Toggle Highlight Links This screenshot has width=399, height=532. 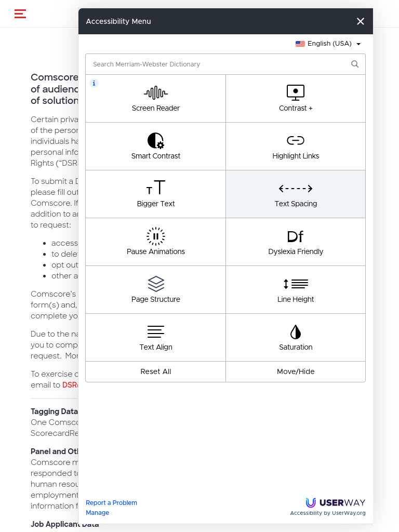296,147
